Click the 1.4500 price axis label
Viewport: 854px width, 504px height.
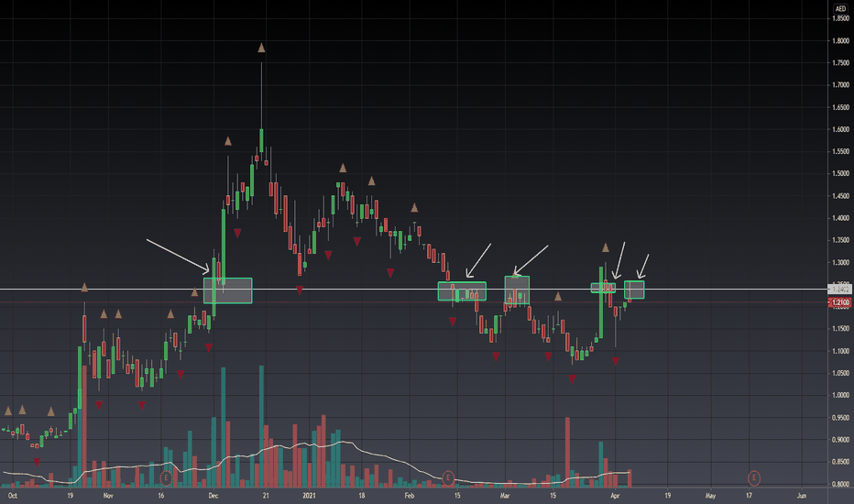840,196
